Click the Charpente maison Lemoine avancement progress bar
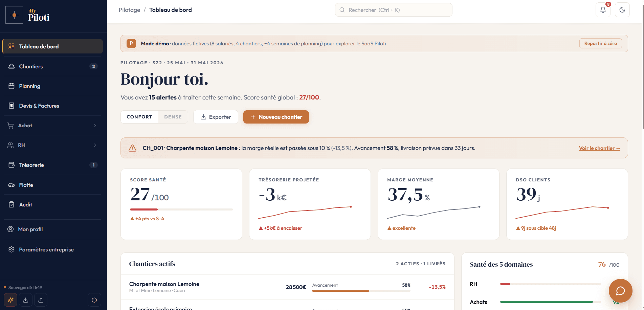 (361, 291)
